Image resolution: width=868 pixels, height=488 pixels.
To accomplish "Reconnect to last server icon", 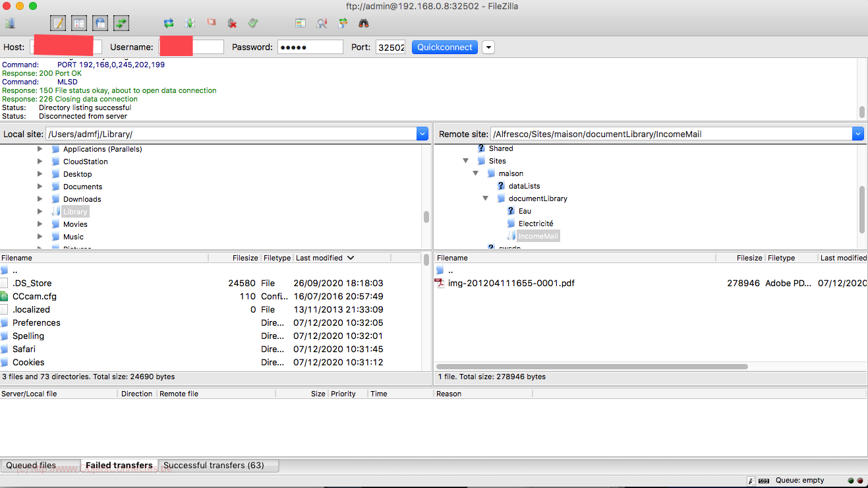I will tap(253, 24).
